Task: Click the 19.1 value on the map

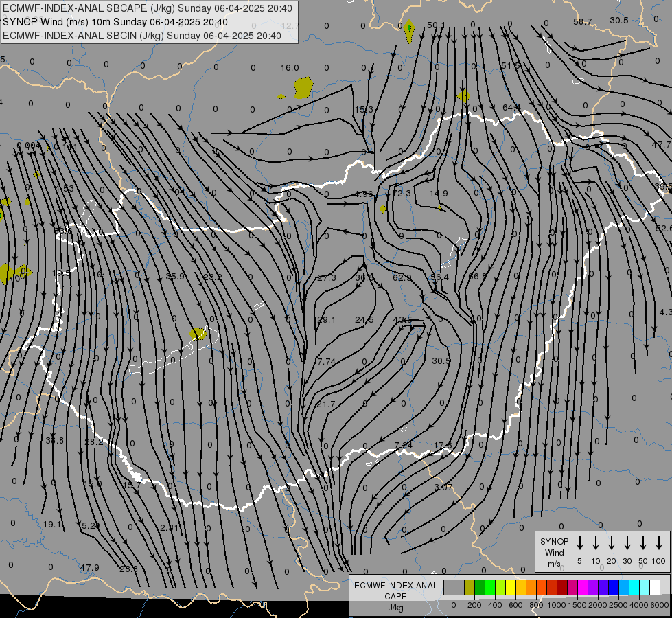Action: (x=52, y=525)
